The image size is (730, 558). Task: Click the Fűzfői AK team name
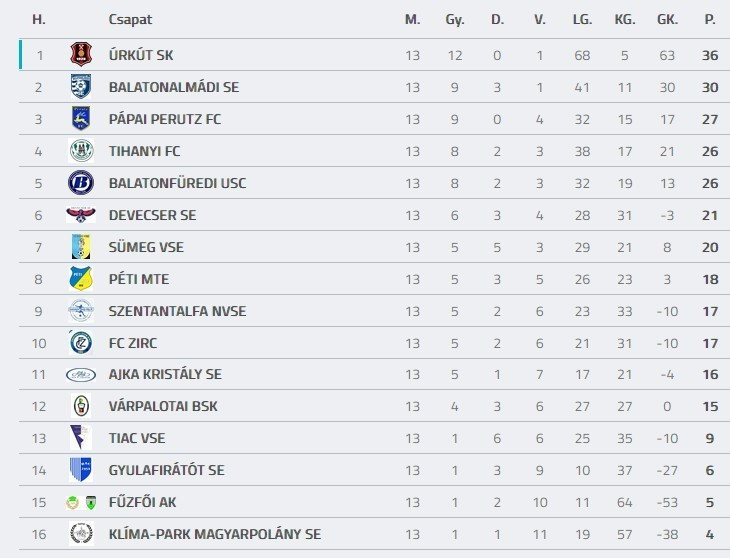[x=143, y=502]
